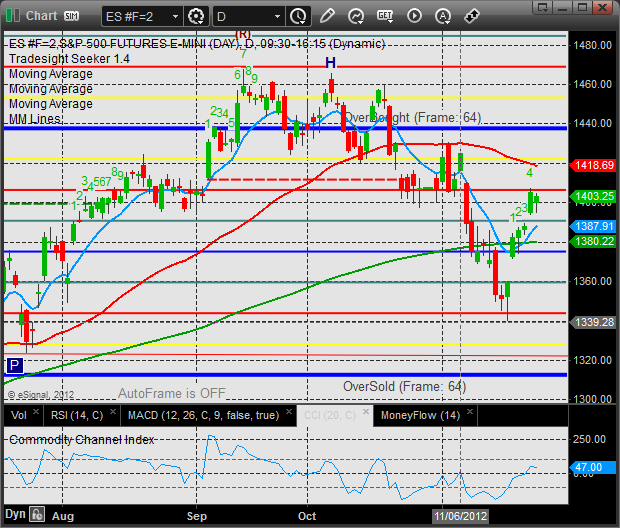Click the Aug label on time axis
The height and width of the screenshot is (528, 620).
pos(63,516)
